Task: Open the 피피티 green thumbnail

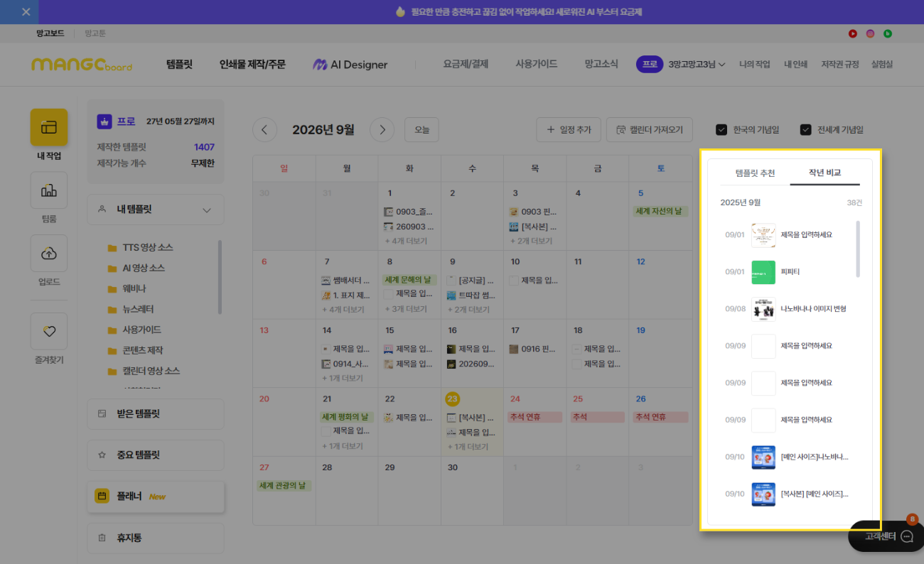Action: 763,272
